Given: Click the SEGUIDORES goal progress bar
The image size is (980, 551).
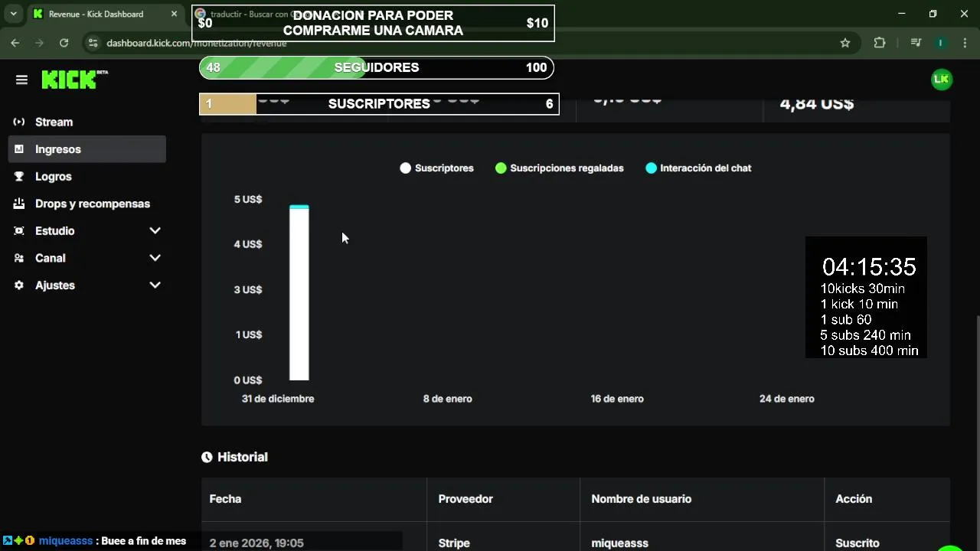Looking at the screenshot, I should pos(377,67).
